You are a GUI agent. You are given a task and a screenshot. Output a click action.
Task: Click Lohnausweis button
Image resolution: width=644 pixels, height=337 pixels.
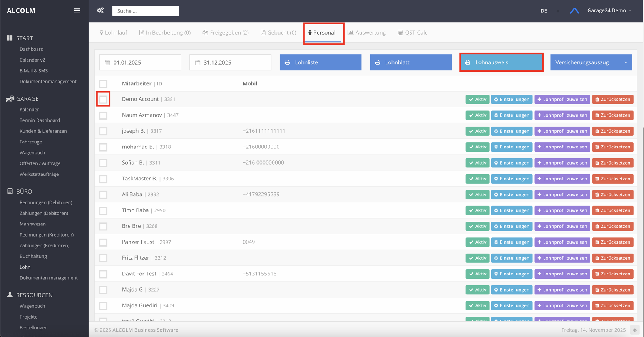pyautogui.click(x=501, y=62)
